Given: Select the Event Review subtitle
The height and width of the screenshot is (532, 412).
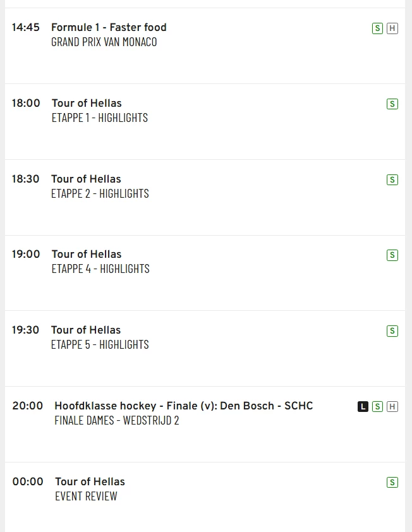Looking at the screenshot, I should pyautogui.click(x=86, y=496).
